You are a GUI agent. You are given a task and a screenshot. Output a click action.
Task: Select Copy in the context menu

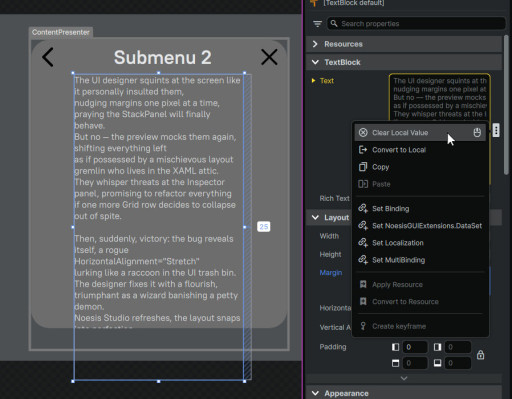point(421,167)
